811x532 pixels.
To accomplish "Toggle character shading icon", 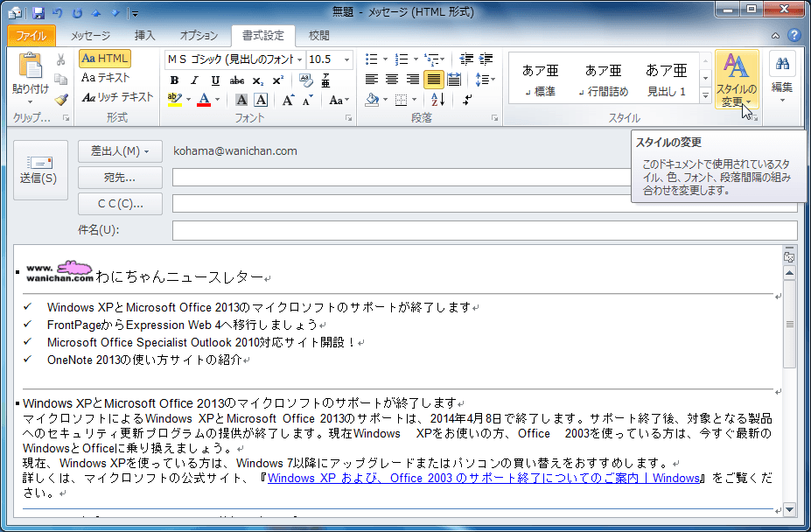I will coord(241,100).
